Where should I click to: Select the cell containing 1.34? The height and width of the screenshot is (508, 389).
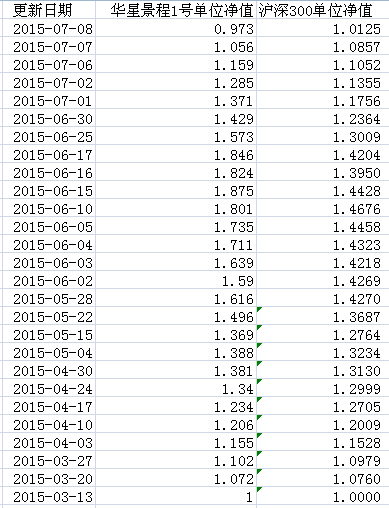pyautogui.click(x=176, y=388)
